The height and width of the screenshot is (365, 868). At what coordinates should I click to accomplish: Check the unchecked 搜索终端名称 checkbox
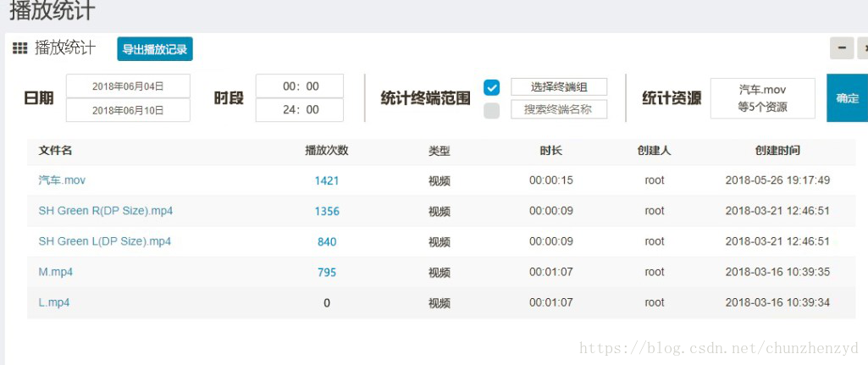pyautogui.click(x=491, y=110)
